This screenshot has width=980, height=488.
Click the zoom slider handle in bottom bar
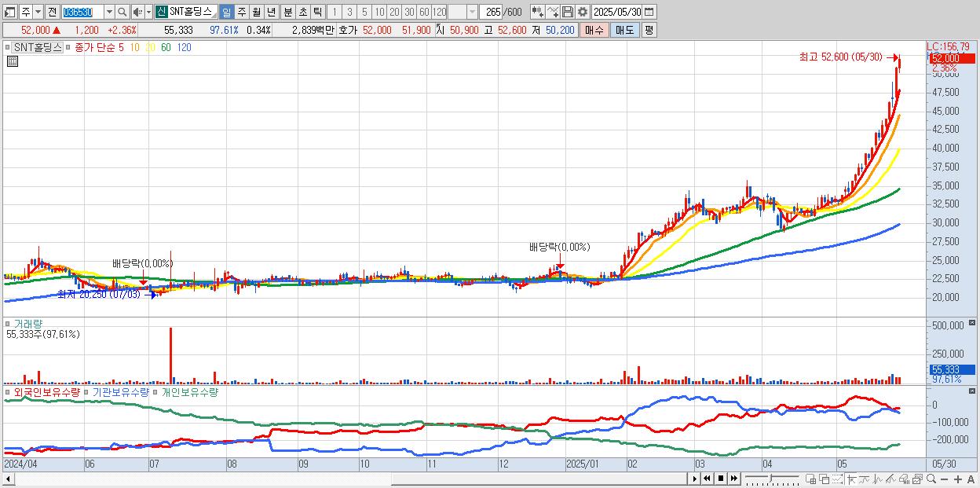[x=770, y=479]
